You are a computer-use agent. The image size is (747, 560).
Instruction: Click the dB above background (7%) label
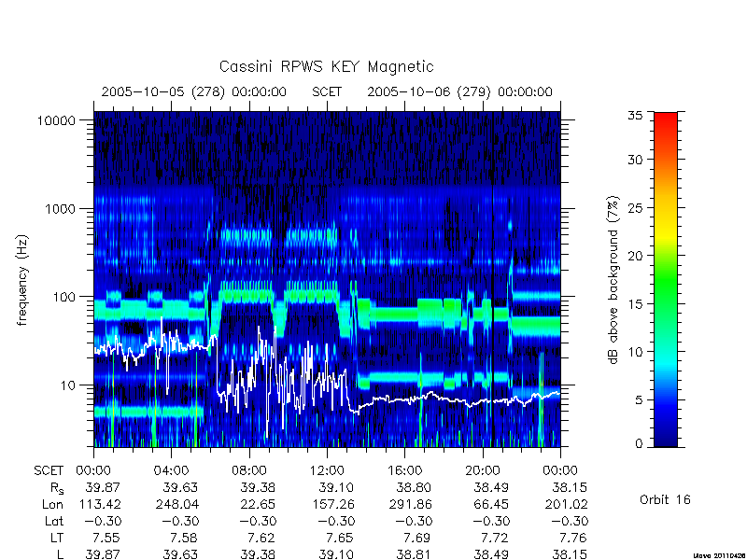[613, 280]
